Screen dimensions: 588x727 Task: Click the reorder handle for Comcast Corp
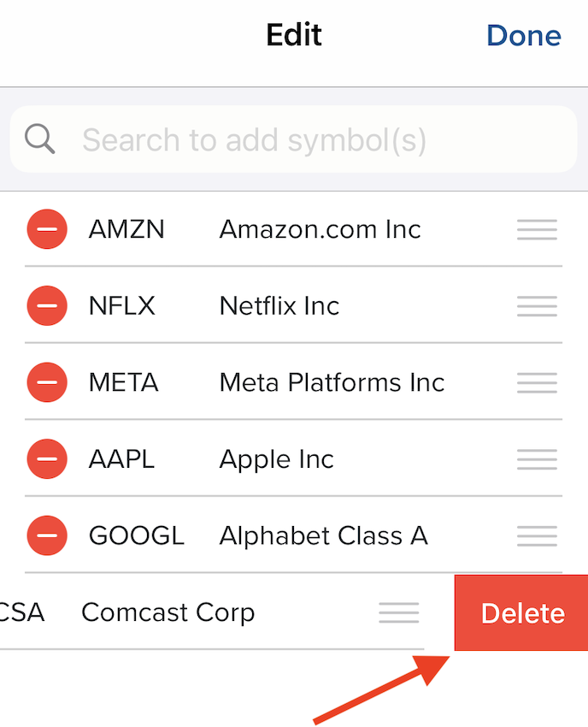tap(399, 612)
